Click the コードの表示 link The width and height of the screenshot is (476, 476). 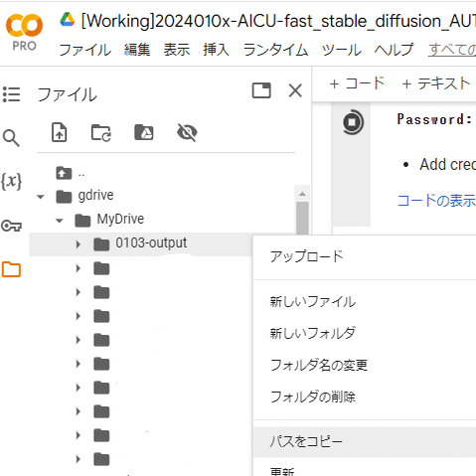(x=436, y=201)
